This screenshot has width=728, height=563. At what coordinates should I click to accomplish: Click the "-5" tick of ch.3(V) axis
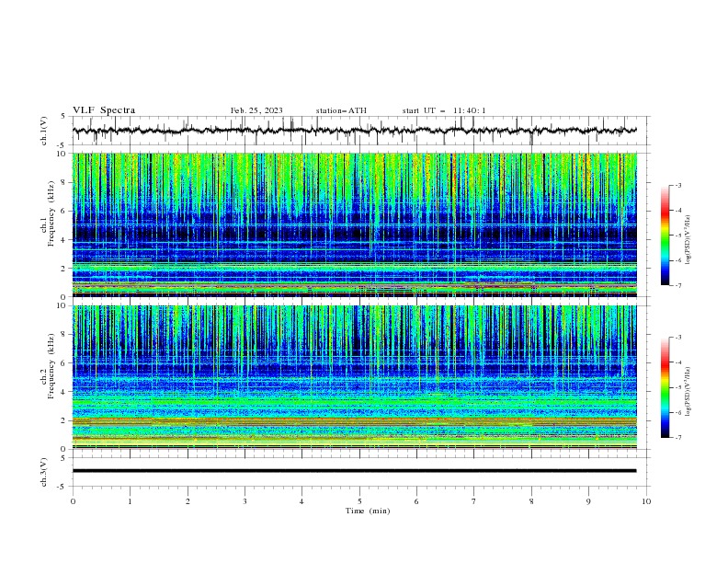63,487
